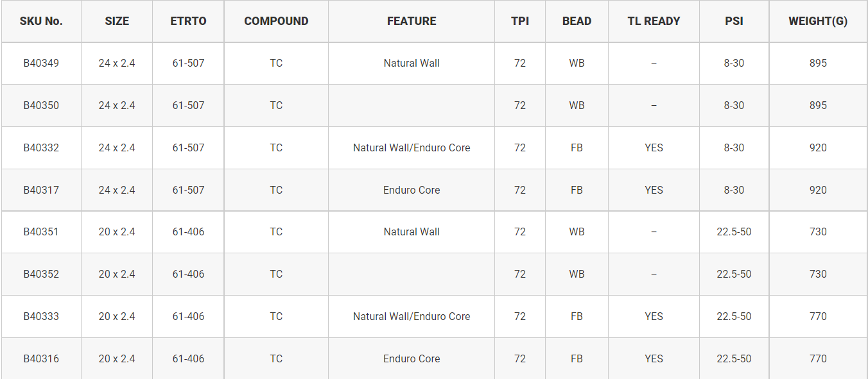The width and height of the screenshot is (868, 379).
Task: Select SKU B40349 cell
Action: tap(41, 63)
